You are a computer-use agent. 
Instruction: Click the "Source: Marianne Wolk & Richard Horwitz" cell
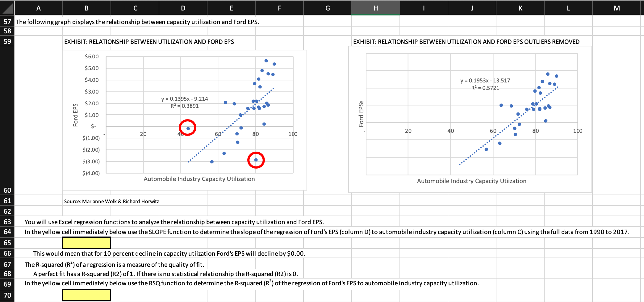click(111, 201)
